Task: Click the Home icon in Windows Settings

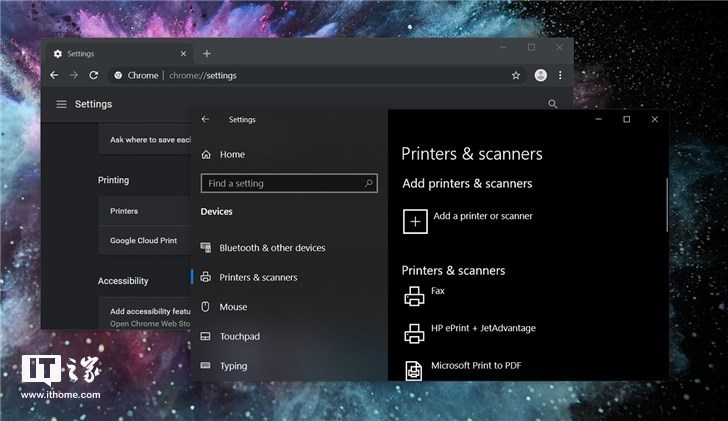Action: coord(206,155)
